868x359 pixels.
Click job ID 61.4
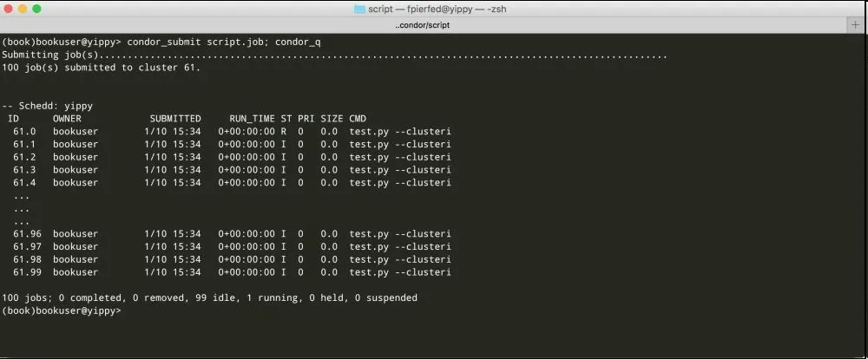point(24,182)
